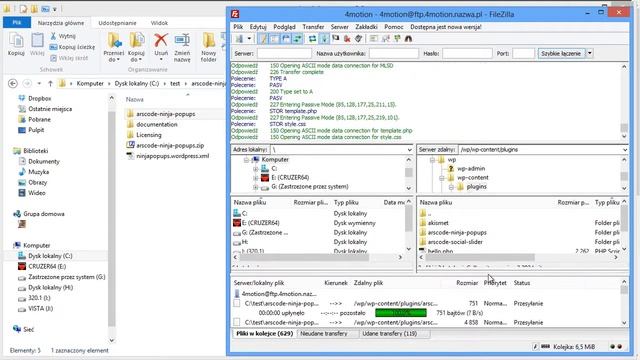Click the 4motion@ftp.4motion.naz... server icon in queue
The width and height of the screenshot is (640, 360).
pos(237,293)
